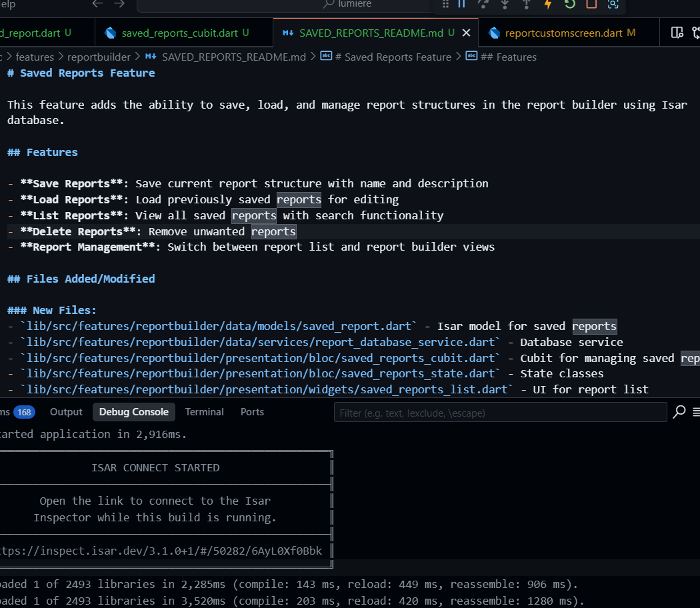
Task: Click the markdown icon on SAVED_REPORTS_README.md tab
Action: pyautogui.click(x=288, y=33)
